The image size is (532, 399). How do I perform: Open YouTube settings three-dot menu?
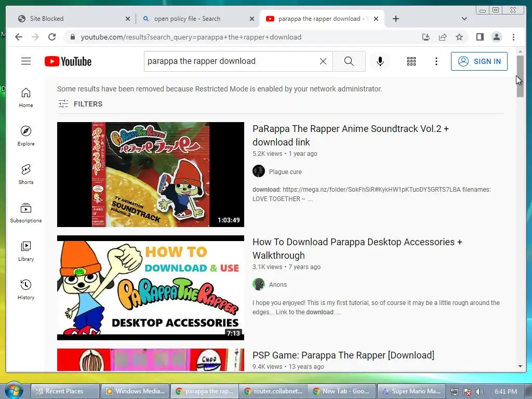[x=436, y=61]
